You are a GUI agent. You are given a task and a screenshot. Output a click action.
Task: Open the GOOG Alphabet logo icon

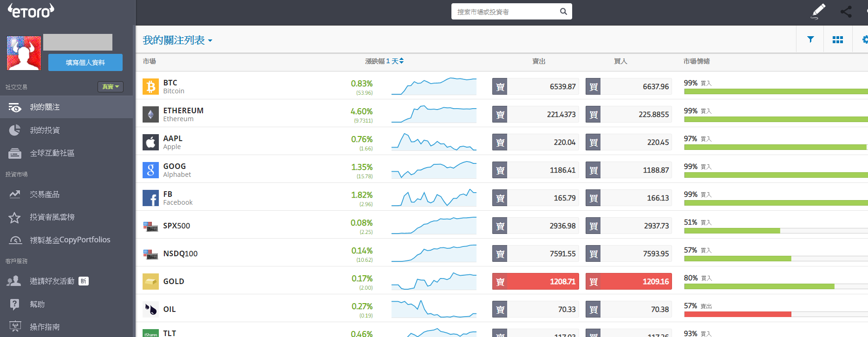coord(150,170)
